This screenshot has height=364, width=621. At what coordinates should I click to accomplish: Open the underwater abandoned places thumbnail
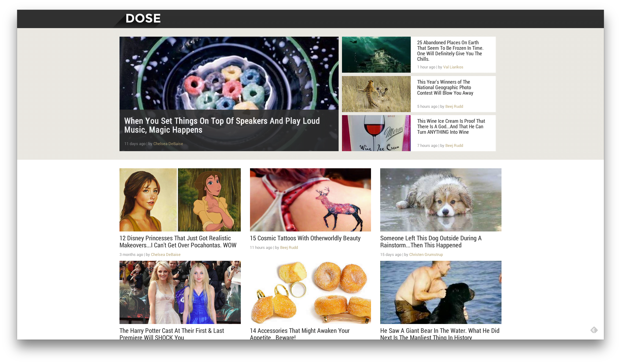(376, 55)
